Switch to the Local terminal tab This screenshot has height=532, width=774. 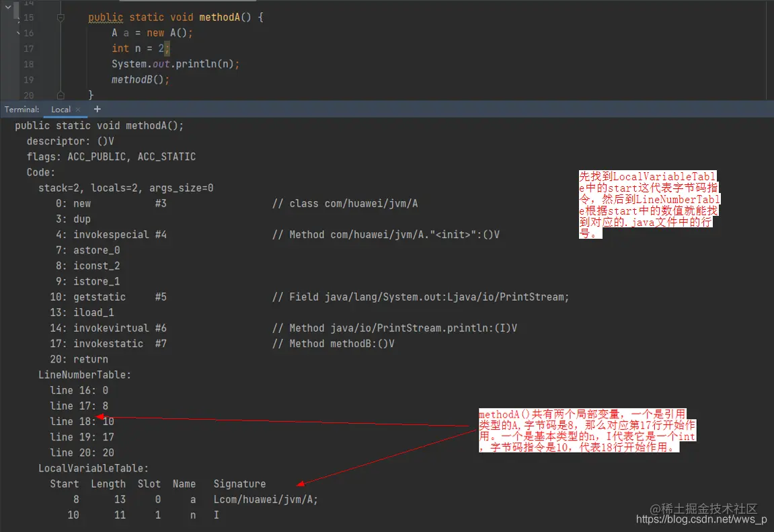point(61,110)
